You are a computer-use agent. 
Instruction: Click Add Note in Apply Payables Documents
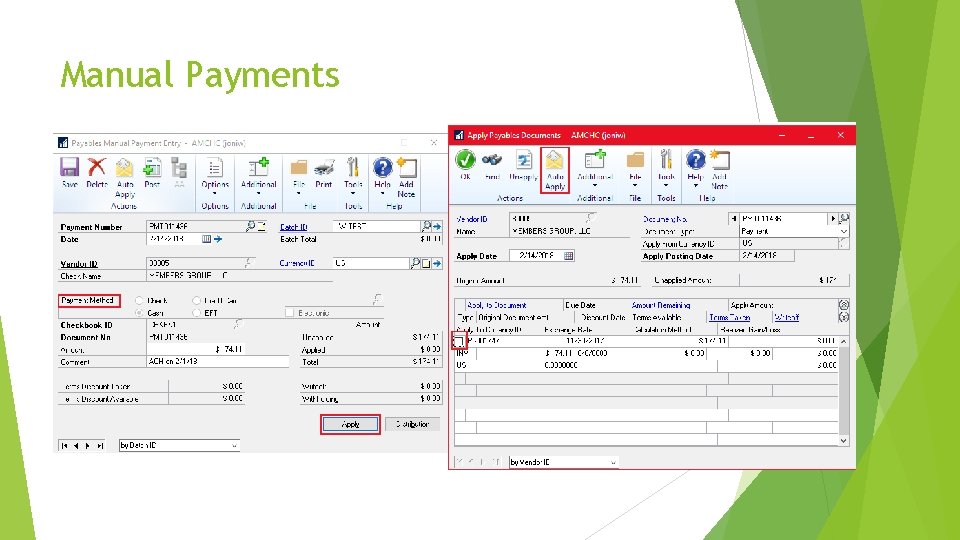click(x=719, y=170)
